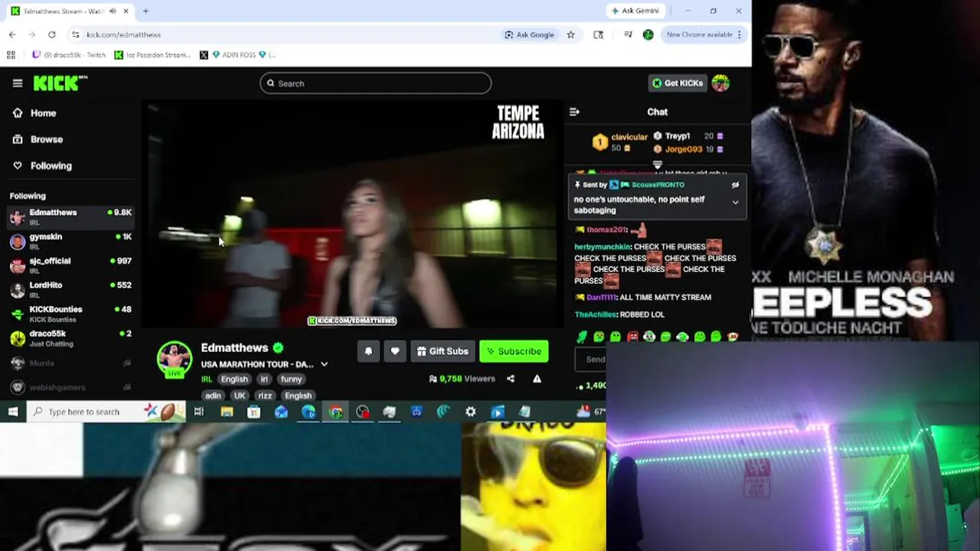Open draco55k Twitch bookmark
The height and width of the screenshot is (551, 980).
pos(70,55)
